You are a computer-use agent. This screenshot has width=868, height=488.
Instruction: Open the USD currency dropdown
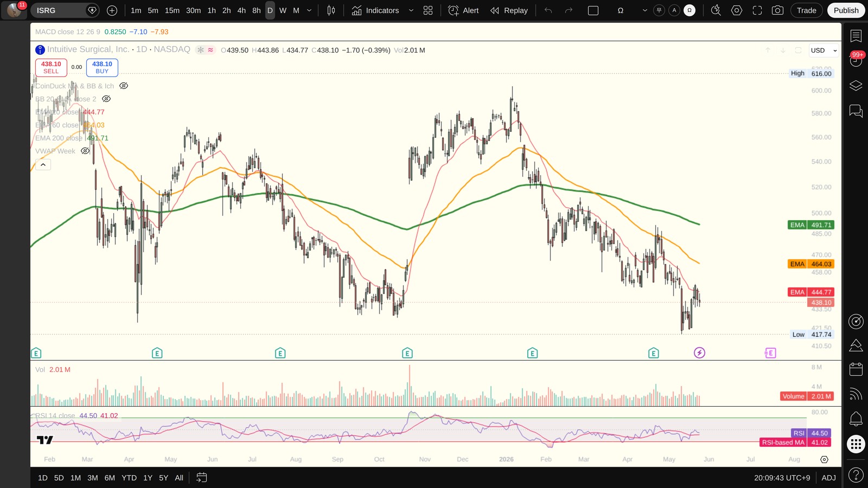pyautogui.click(x=824, y=50)
